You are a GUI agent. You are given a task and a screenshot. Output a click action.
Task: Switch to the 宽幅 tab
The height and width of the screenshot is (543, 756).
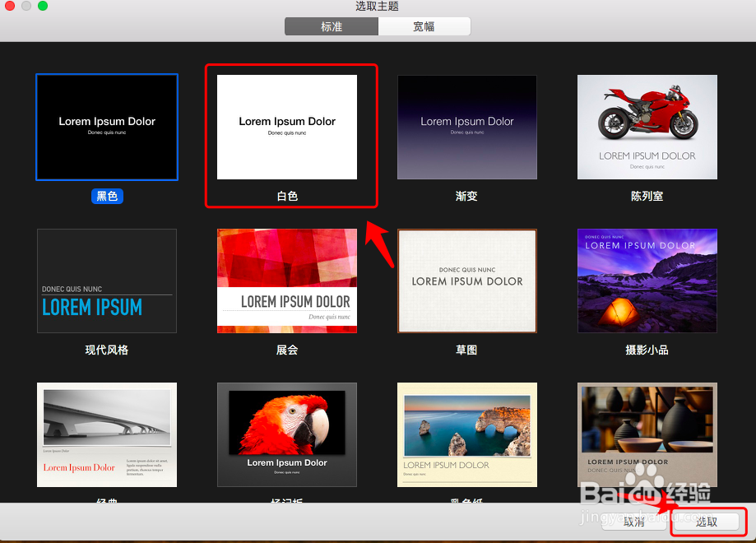[424, 26]
